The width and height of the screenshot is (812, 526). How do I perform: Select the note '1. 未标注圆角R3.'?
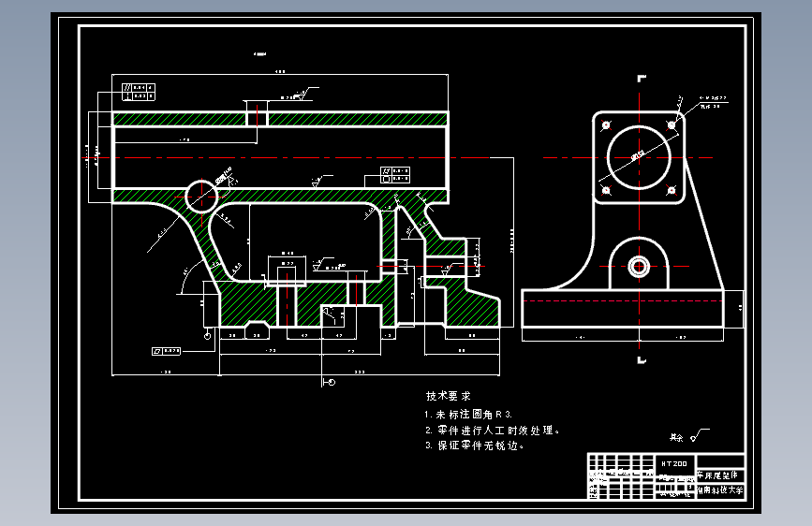coord(468,415)
